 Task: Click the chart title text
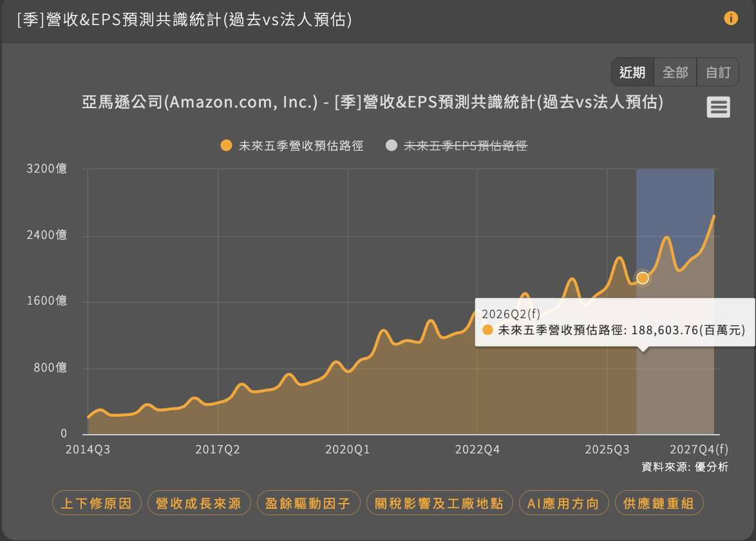pyautogui.click(x=373, y=102)
